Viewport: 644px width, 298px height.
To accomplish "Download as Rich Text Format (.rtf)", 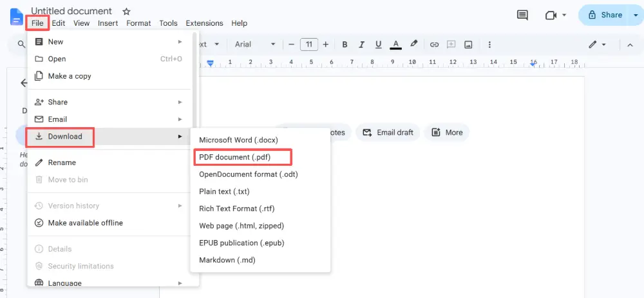I will click(x=260, y=209).
